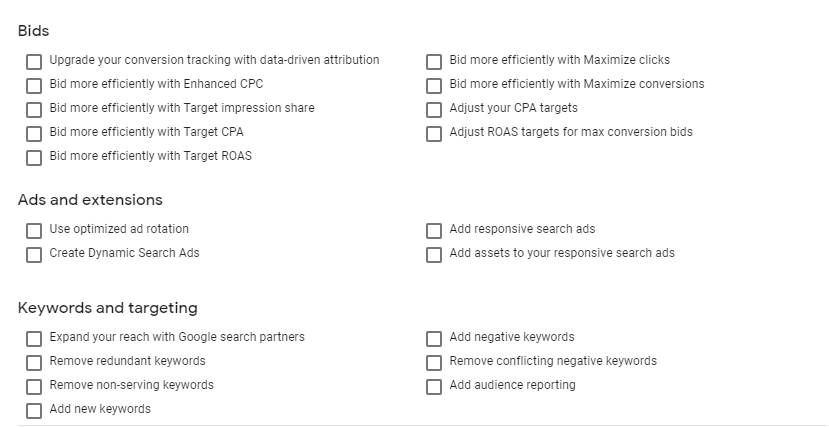Check Adjust your CPA targets
The height and width of the screenshot is (427, 829).
(x=434, y=109)
